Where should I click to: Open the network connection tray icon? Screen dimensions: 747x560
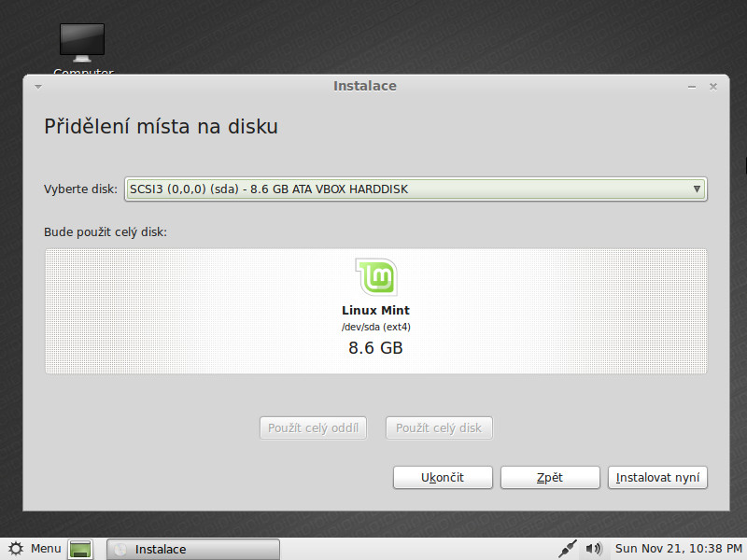coord(567,549)
